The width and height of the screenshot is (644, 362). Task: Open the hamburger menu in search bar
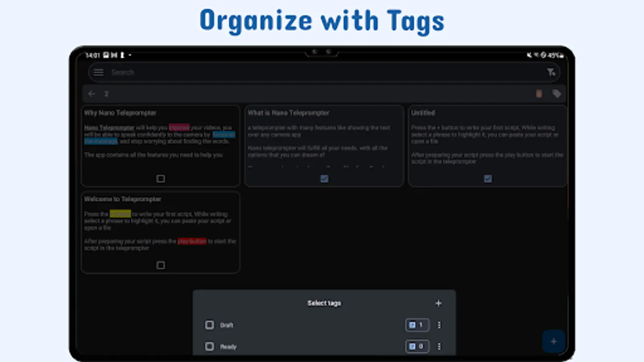point(99,72)
